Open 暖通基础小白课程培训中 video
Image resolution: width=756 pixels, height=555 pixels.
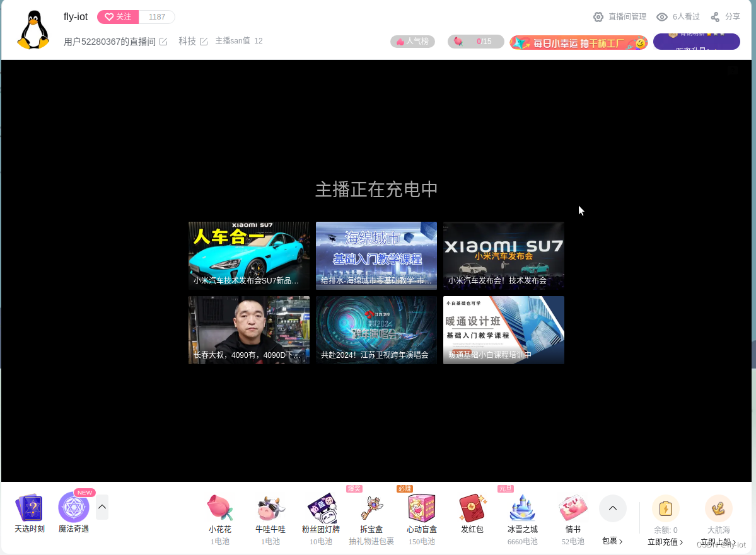pos(503,330)
